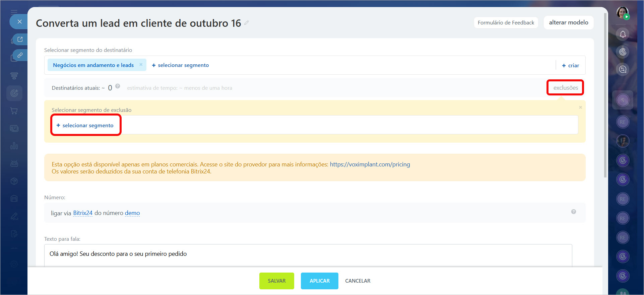Open the panel in a new window
This screenshot has height=295, width=644.
[x=20, y=40]
